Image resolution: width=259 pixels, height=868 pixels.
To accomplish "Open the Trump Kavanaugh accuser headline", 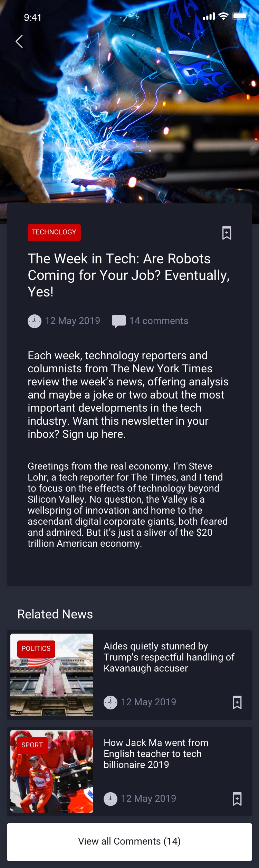I will tap(169, 657).
